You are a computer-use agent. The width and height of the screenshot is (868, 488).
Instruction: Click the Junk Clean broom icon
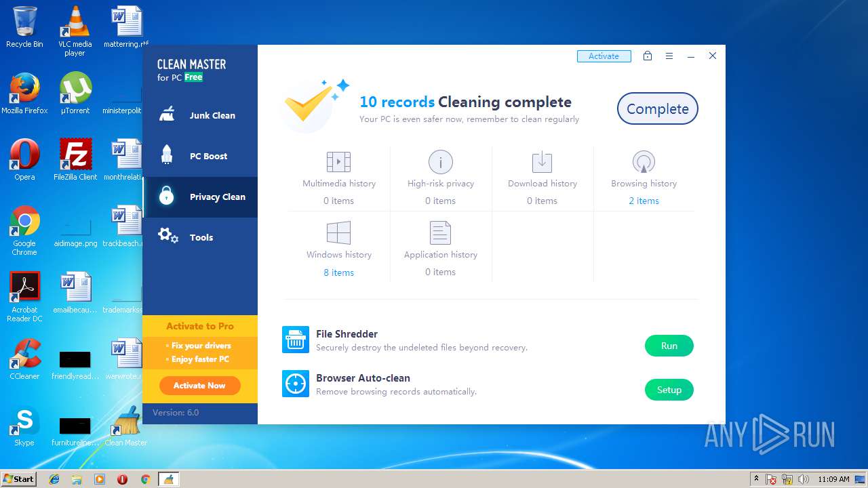(167, 115)
